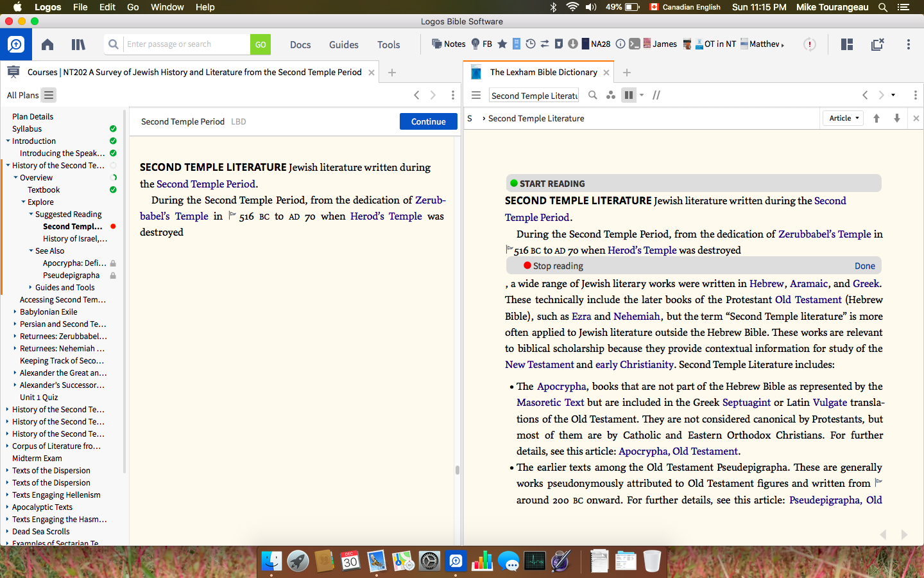Open the main toolbar kebab menu
This screenshot has width=924, height=578.
point(909,44)
